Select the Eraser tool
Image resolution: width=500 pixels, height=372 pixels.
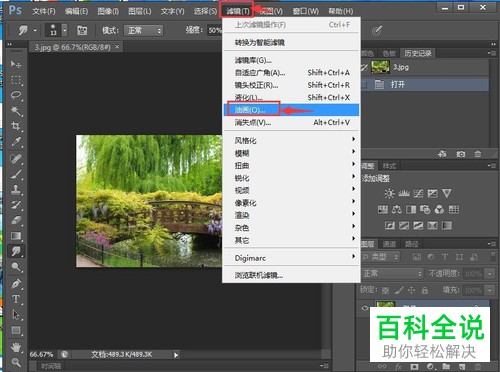click(16, 220)
